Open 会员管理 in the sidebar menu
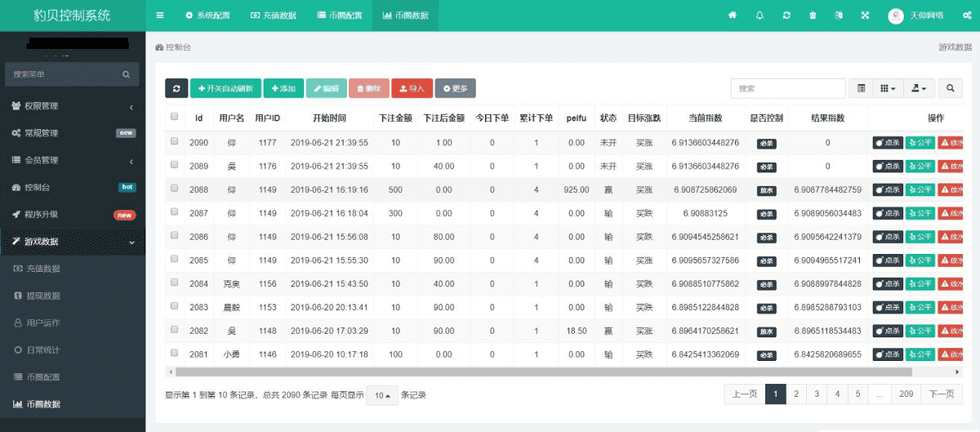Image resolution: width=980 pixels, height=432 pixels. pyautogui.click(x=73, y=160)
